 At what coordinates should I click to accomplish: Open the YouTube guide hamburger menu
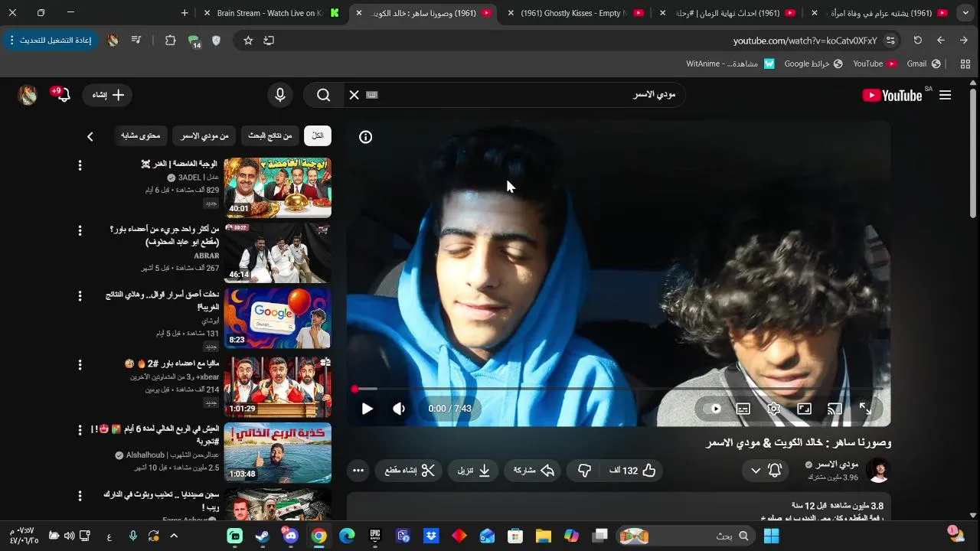pyautogui.click(x=946, y=95)
